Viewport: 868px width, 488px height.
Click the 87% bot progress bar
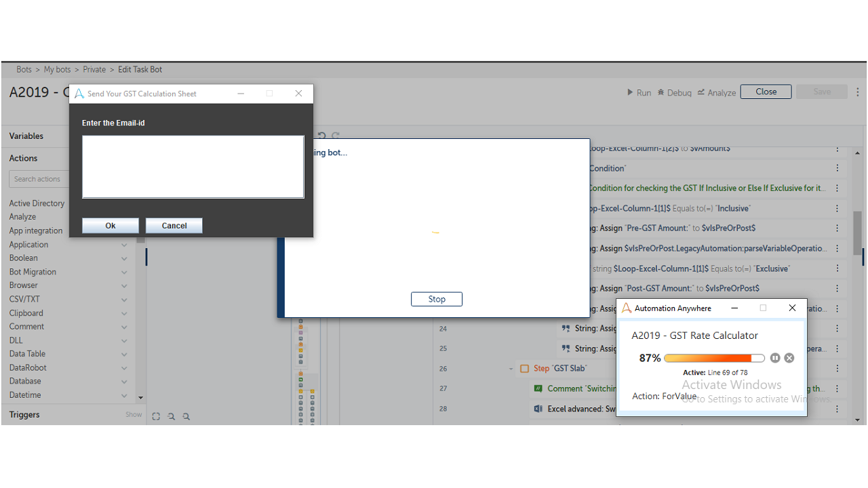click(x=715, y=358)
